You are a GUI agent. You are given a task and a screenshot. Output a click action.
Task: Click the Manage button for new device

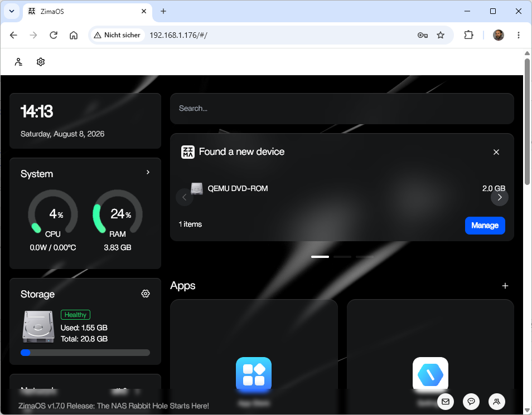485,226
